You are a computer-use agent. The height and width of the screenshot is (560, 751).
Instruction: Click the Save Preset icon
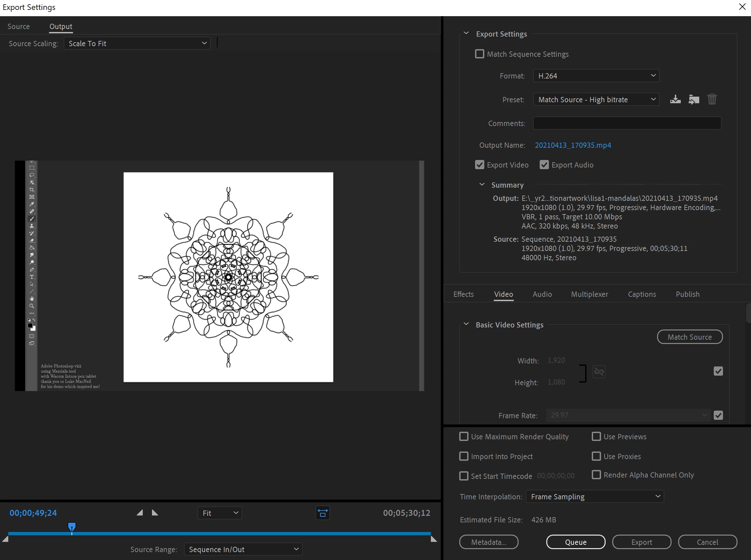coord(675,99)
